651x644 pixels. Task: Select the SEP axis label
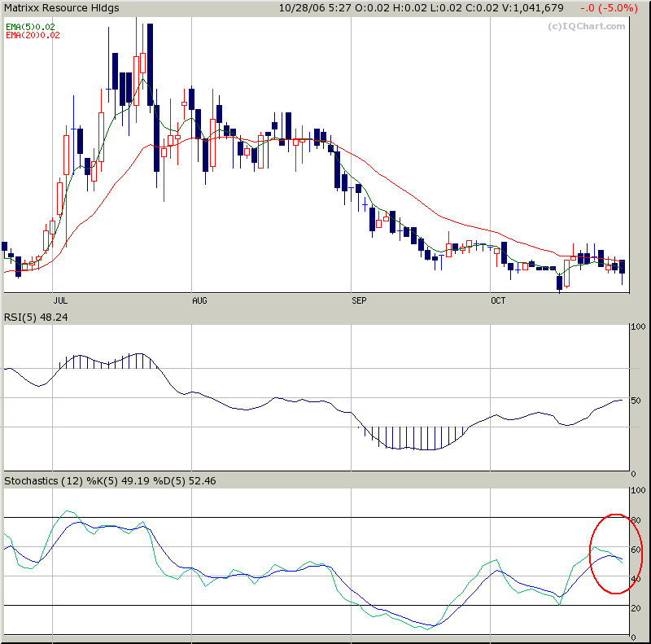click(359, 300)
